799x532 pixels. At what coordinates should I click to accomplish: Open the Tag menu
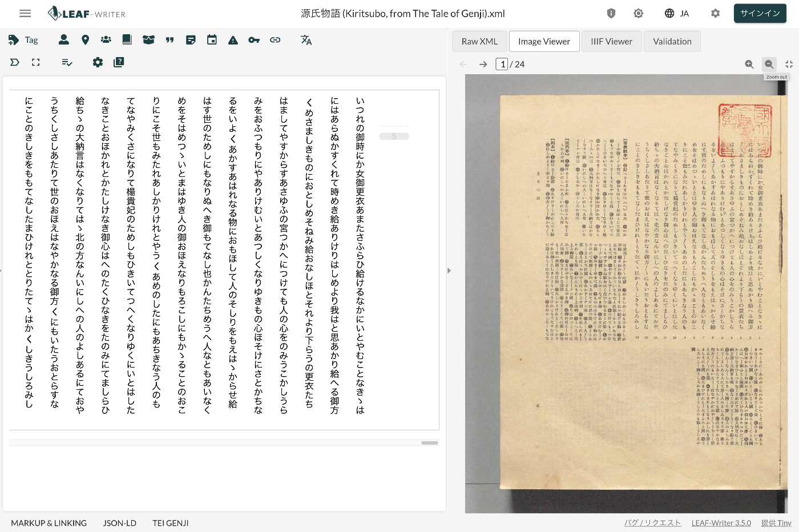pyautogui.click(x=23, y=40)
